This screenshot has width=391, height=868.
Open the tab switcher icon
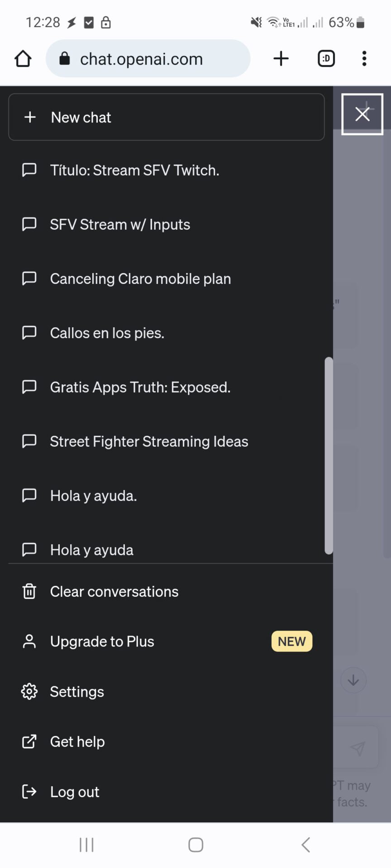[326, 58]
